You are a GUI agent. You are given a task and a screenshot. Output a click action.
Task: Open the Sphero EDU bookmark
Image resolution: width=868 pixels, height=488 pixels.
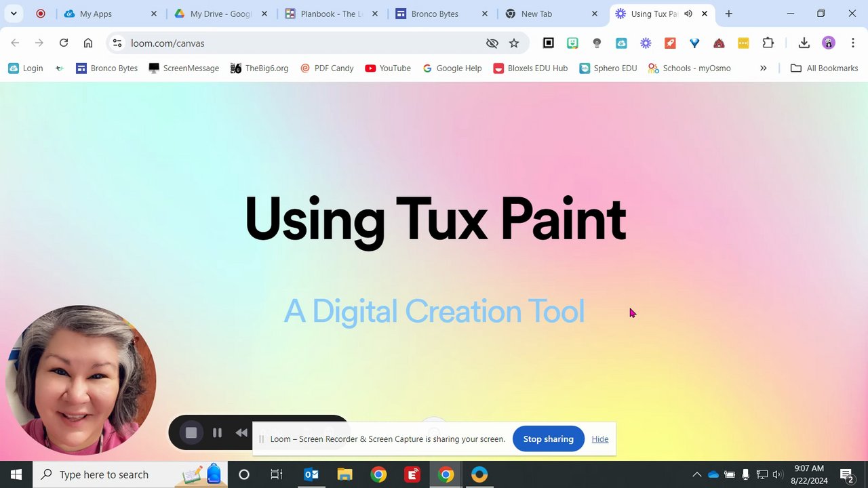pyautogui.click(x=608, y=68)
